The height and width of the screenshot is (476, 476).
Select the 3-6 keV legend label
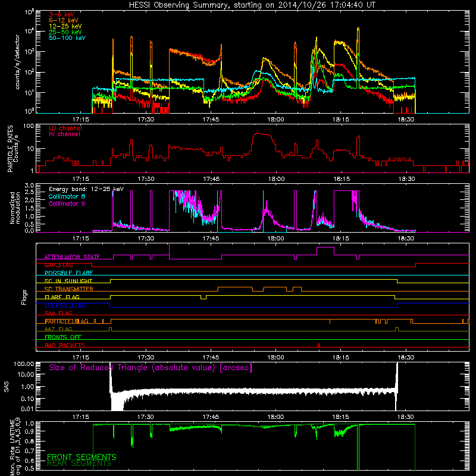click(x=61, y=14)
